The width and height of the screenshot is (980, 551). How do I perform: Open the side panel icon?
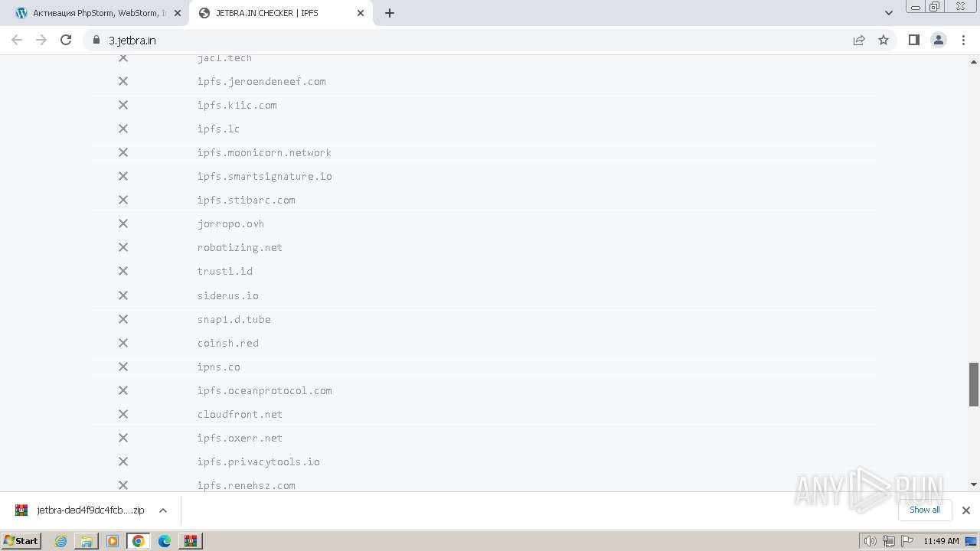click(x=913, y=40)
